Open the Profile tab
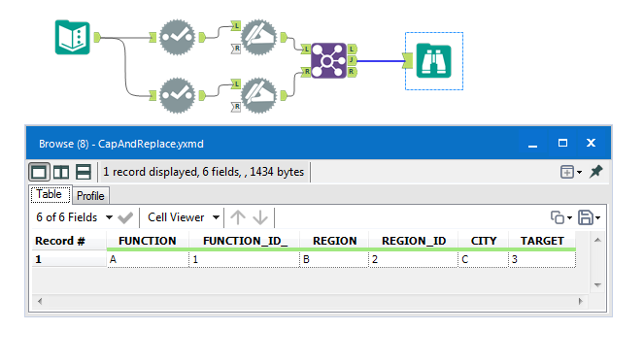The width and height of the screenshot is (644, 364). 90,196
